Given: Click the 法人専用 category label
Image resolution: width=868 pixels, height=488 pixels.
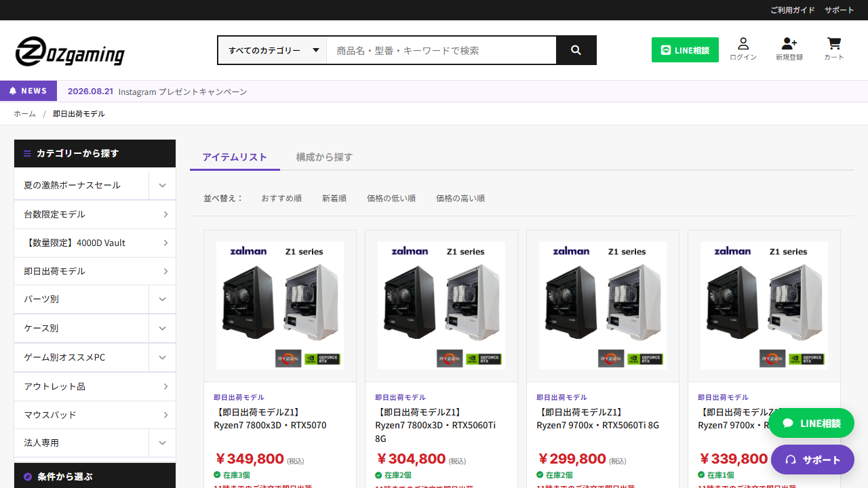Looking at the screenshot, I should coord(41,443).
